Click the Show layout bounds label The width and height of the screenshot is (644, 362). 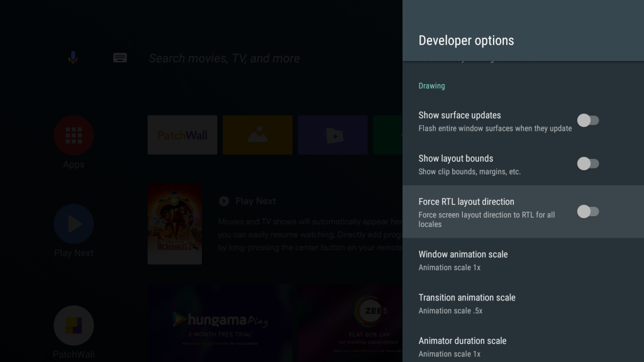[x=456, y=158]
